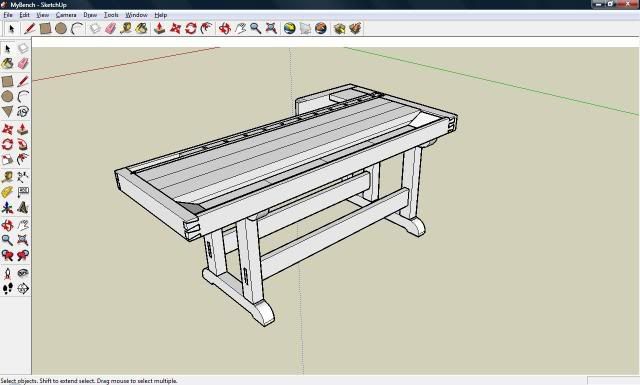Pick the Paint Bucket in top toolbar
The image size is (640, 385).
tap(141, 29)
